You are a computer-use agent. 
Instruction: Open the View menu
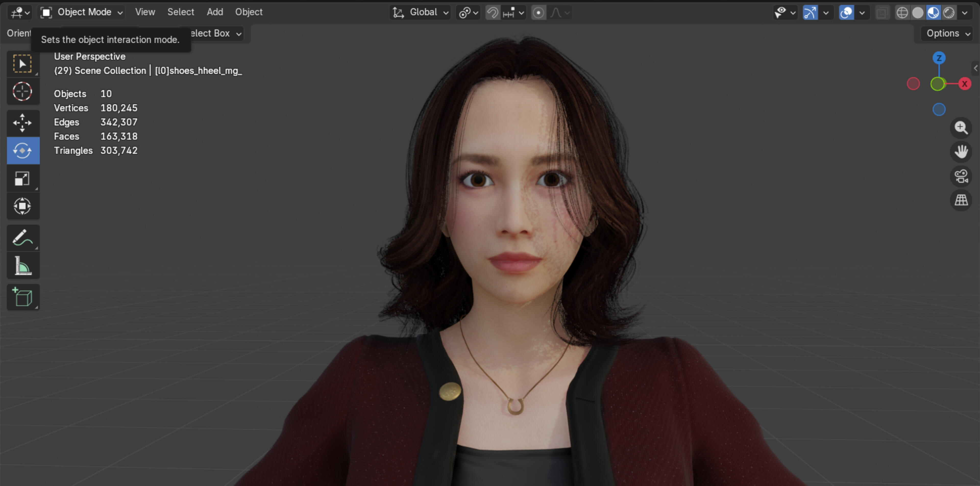click(x=145, y=12)
